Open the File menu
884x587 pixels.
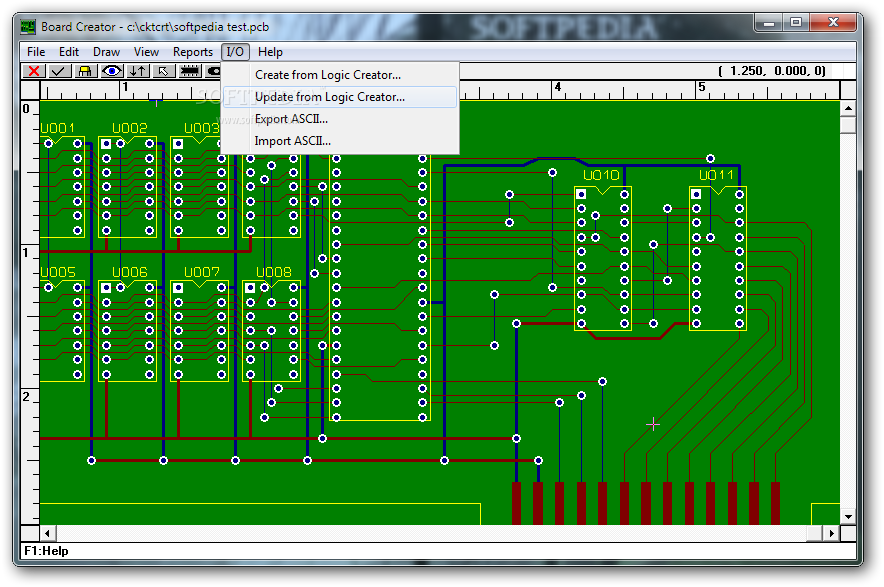36,52
